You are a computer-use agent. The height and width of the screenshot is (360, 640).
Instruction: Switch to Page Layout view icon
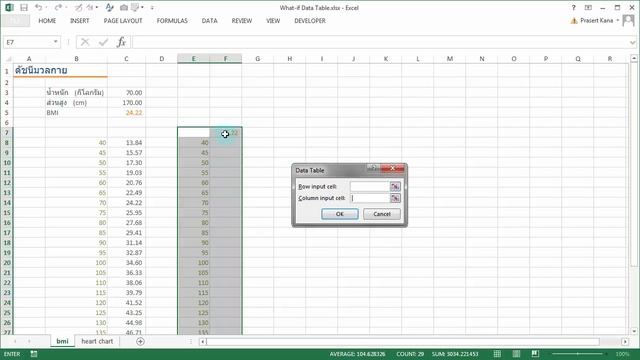click(516, 354)
